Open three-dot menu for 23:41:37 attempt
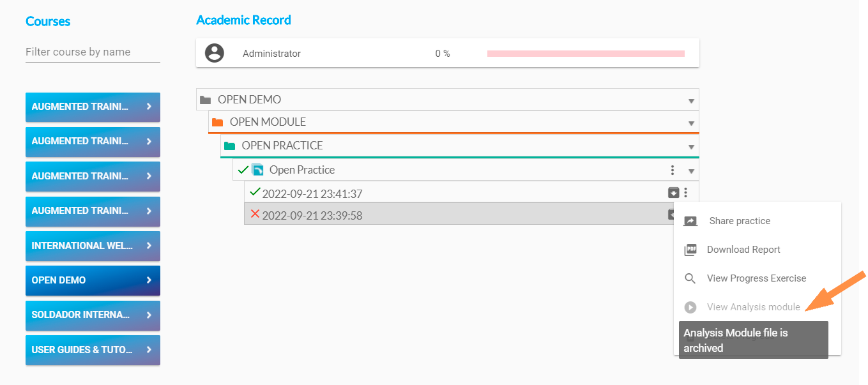868x385 pixels. click(x=685, y=192)
